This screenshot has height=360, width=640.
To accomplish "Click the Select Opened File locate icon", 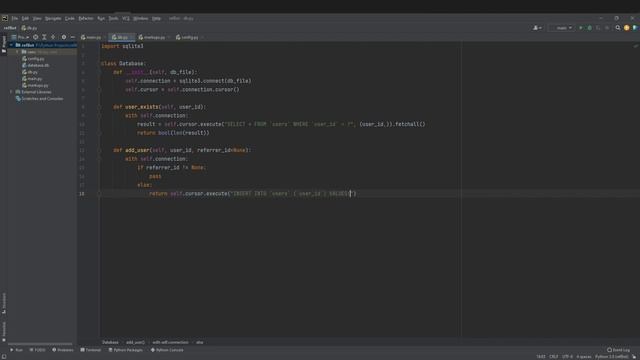I will (36, 37).
